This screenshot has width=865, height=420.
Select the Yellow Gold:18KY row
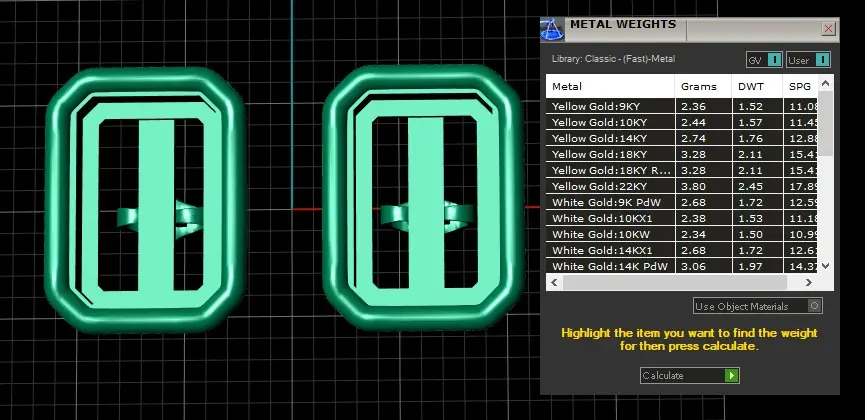[682, 154]
